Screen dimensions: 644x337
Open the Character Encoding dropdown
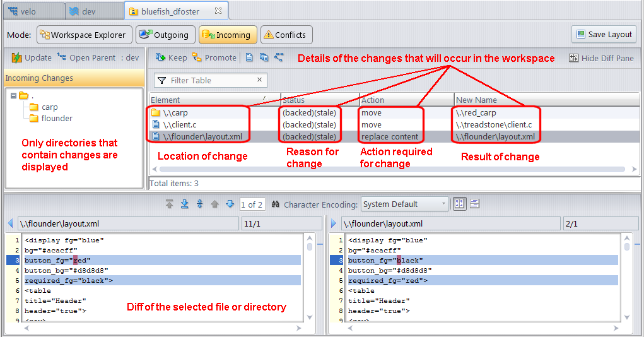coord(404,204)
